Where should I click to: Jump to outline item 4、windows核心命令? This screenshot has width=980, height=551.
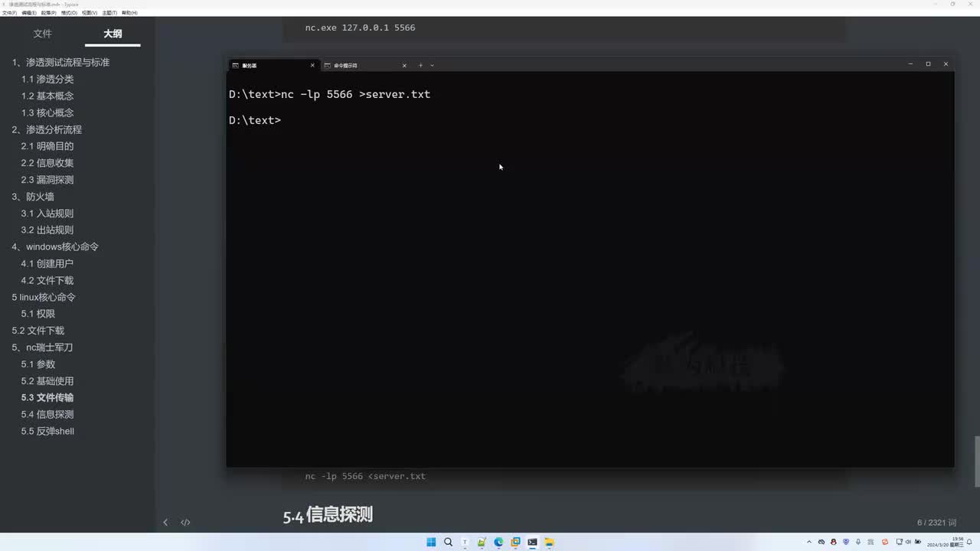(x=55, y=247)
